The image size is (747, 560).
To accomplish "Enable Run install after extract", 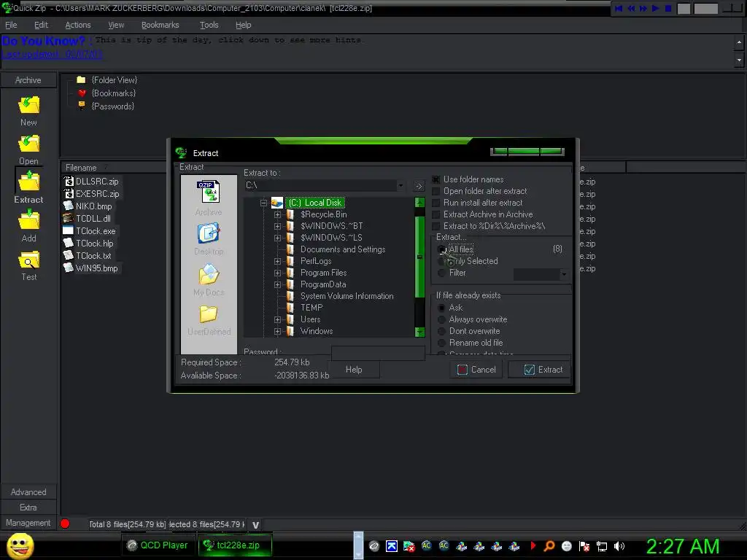I will point(436,203).
